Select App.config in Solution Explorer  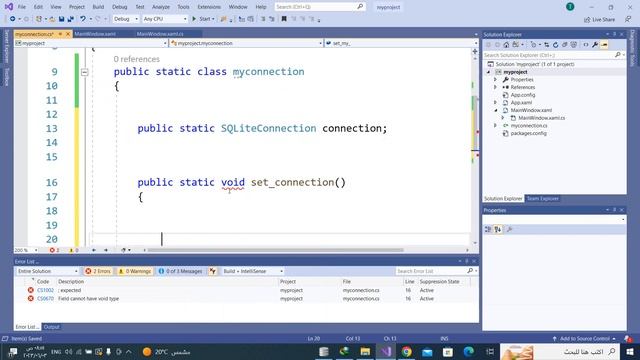(x=522, y=95)
